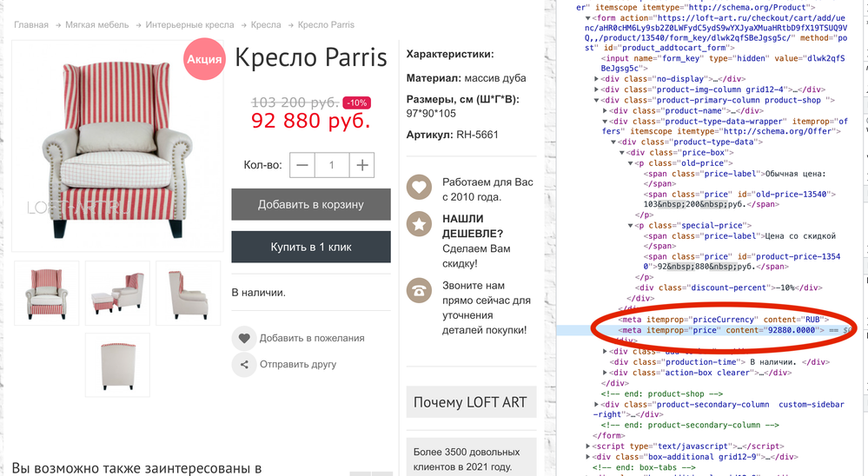The height and width of the screenshot is (476, 868).
Task: Open the Главная breadcrumb link
Action: click(31, 25)
